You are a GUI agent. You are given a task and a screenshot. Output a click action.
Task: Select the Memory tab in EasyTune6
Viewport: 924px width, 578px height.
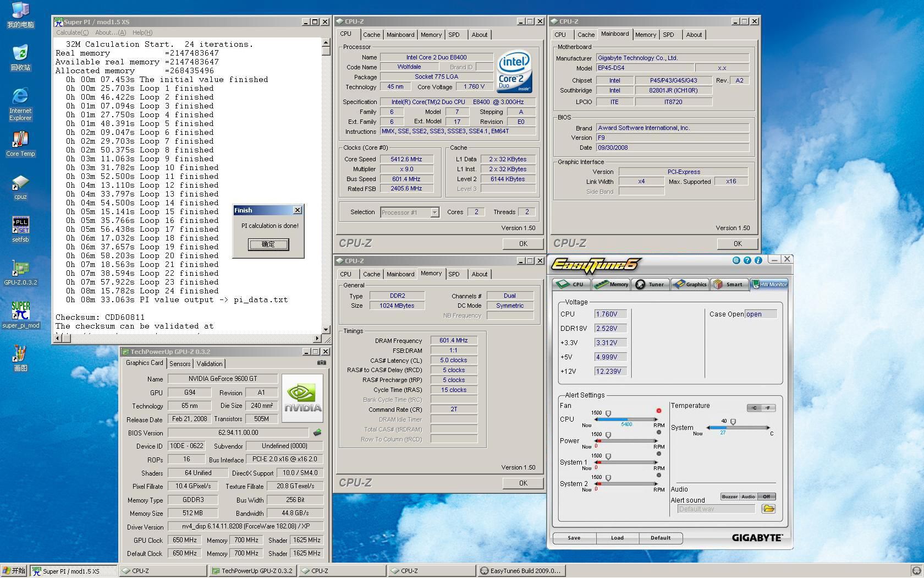(x=611, y=285)
